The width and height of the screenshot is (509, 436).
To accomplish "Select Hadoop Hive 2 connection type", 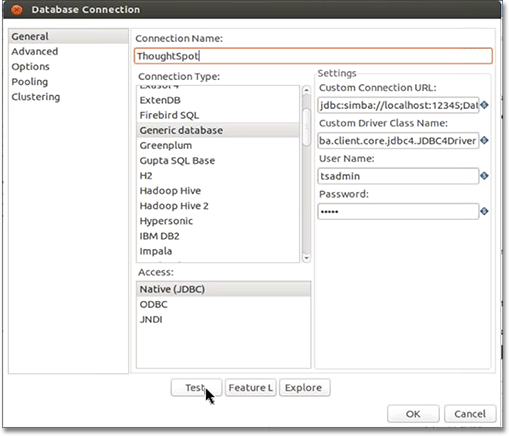I will [x=218, y=206].
